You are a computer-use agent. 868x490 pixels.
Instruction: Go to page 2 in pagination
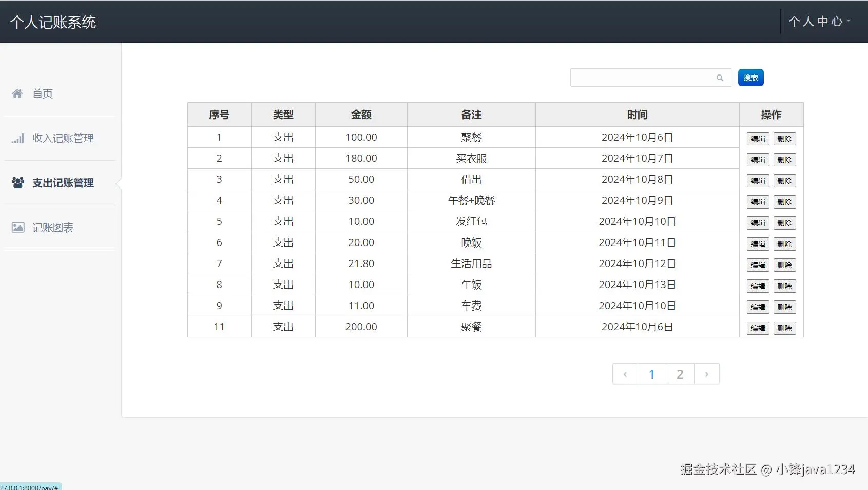click(680, 374)
